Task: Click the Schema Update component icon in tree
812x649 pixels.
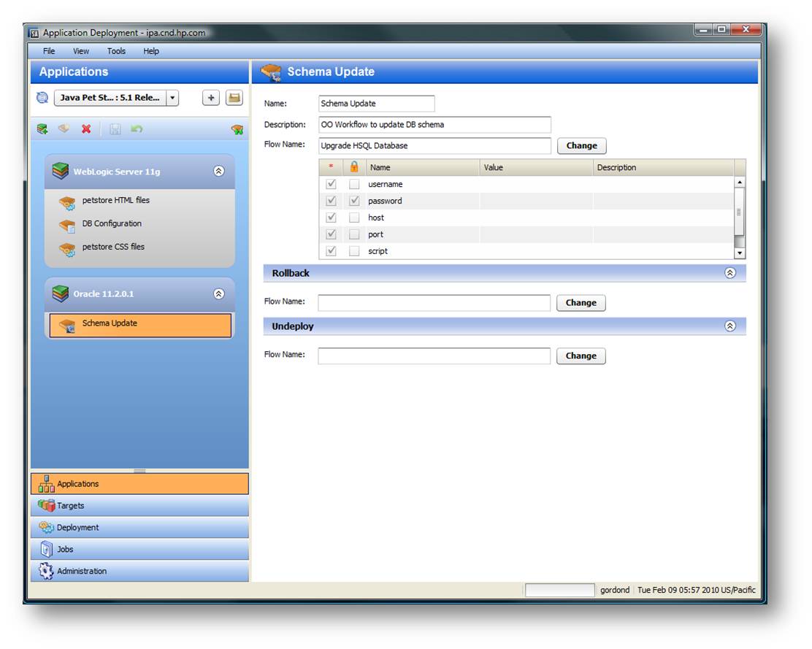Action: (66, 326)
